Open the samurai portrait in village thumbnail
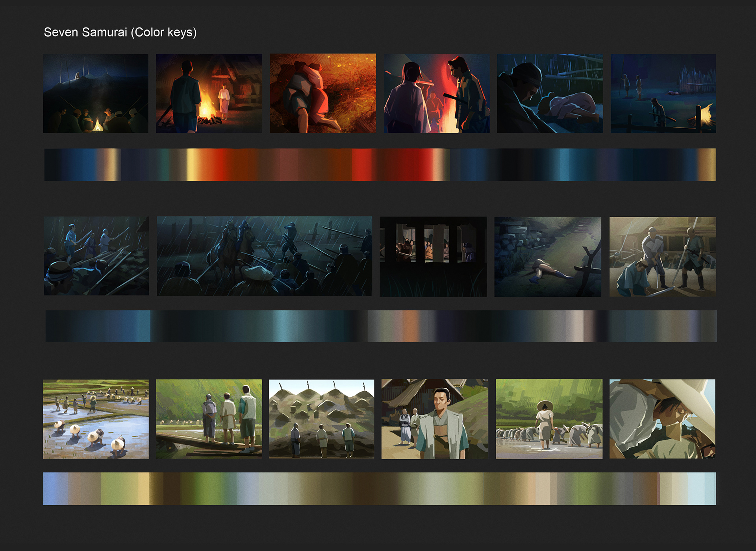The height and width of the screenshot is (551, 756). (435, 419)
